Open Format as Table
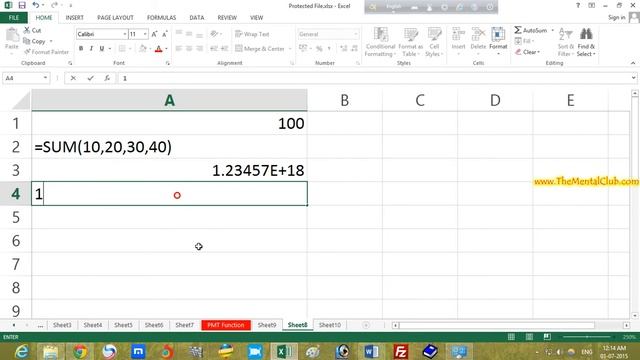This screenshot has width=640, height=360. click(x=410, y=42)
